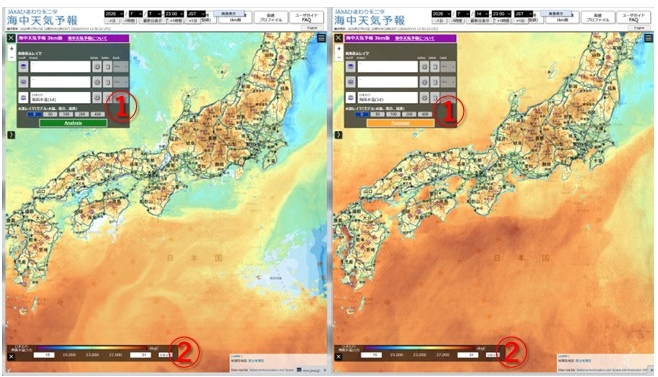
Task: Zoom out on the Forecast map
Action: tap(339, 57)
